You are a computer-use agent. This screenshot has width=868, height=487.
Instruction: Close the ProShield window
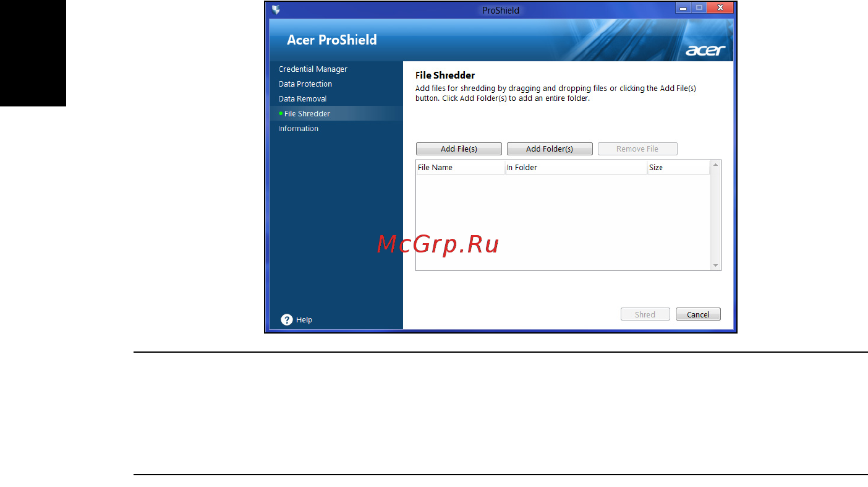click(x=721, y=8)
